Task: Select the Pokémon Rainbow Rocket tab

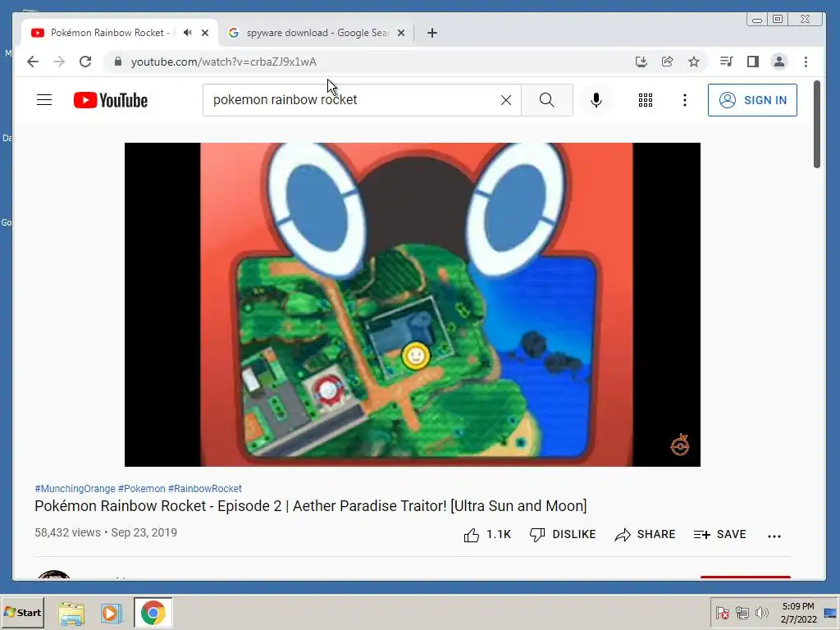Action: click(x=109, y=33)
